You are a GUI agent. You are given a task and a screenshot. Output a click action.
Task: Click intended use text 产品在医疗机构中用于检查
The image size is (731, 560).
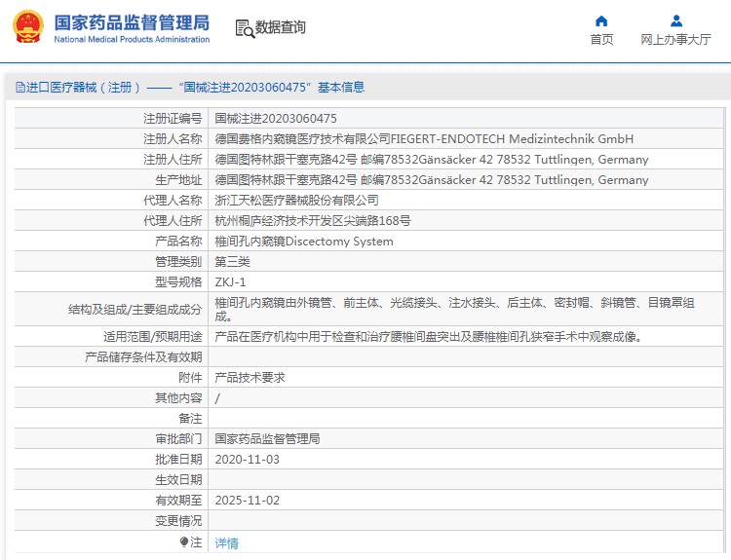[x=429, y=336]
